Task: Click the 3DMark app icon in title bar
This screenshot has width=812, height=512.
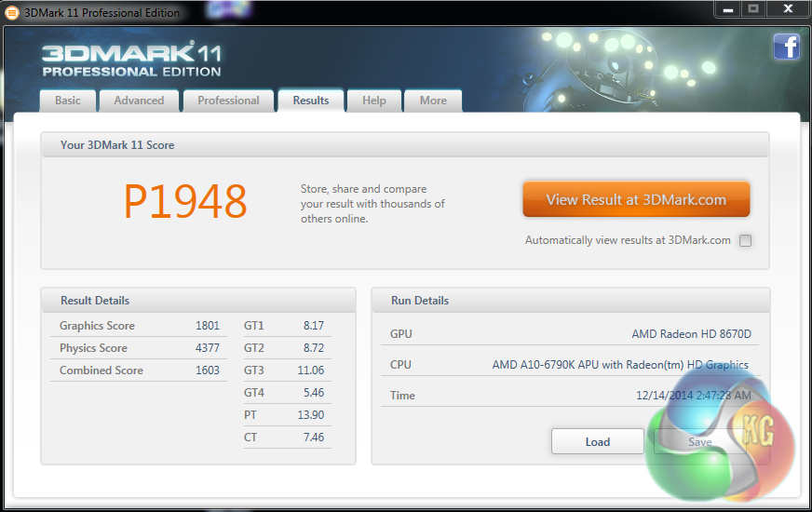Action: click(x=11, y=12)
